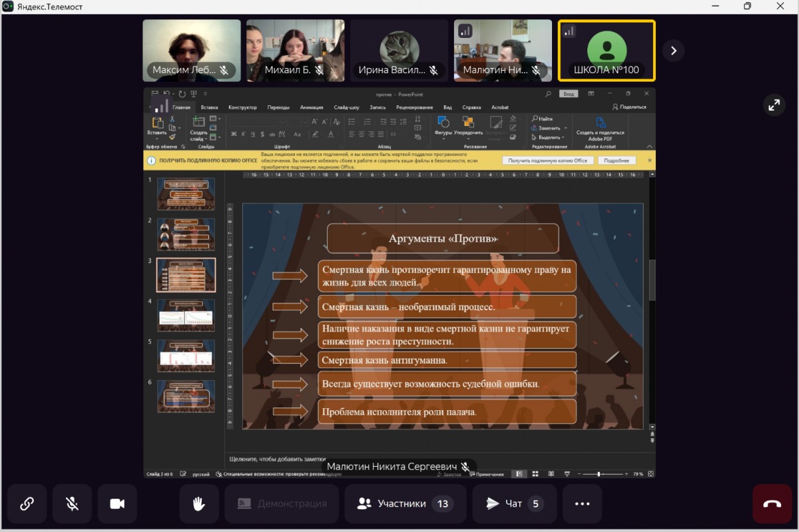Select the ШКОЛА №100 participant tile
Screen dimensions: 799x532
tap(606, 51)
